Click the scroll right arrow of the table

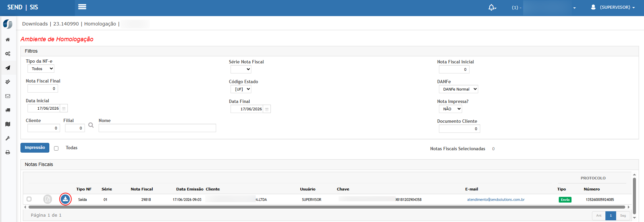(x=629, y=207)
